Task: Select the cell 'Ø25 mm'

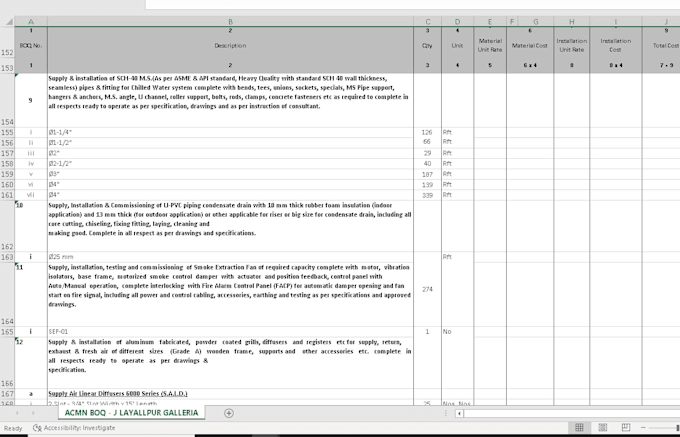Action: 230,257
